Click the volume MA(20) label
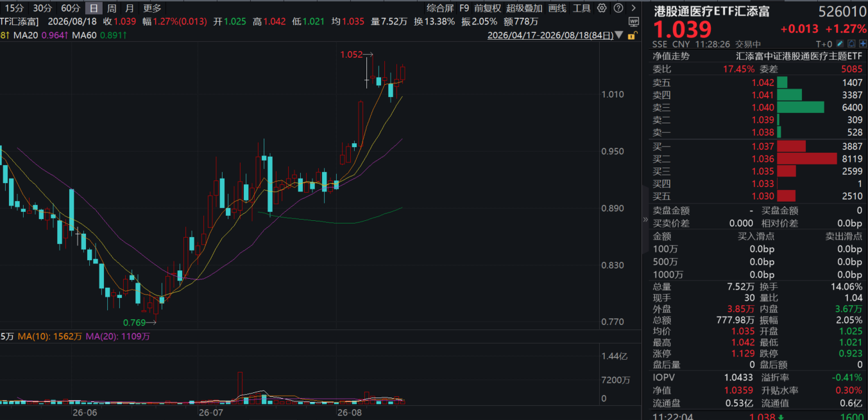 pos(118,336)
